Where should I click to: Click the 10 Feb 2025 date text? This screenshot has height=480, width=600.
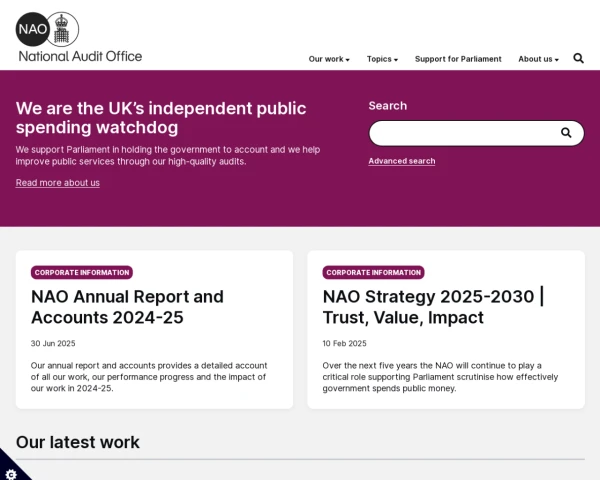(344, 343)
